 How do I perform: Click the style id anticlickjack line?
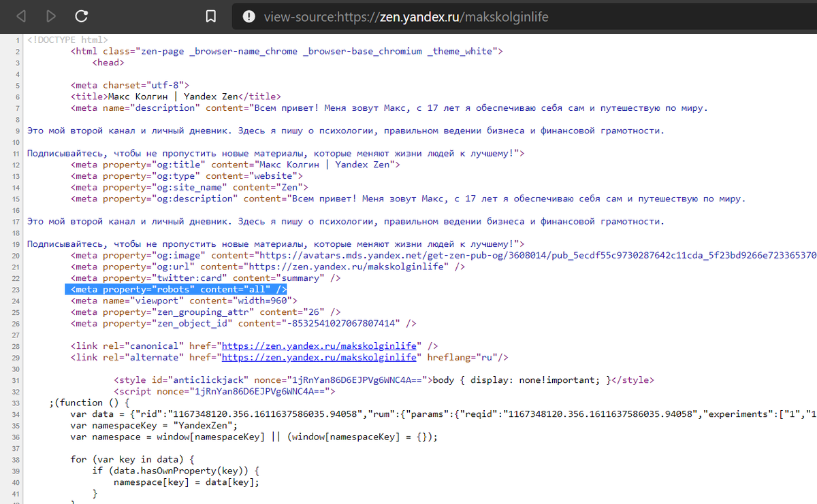pyautogui.click(x=385, y=380)
